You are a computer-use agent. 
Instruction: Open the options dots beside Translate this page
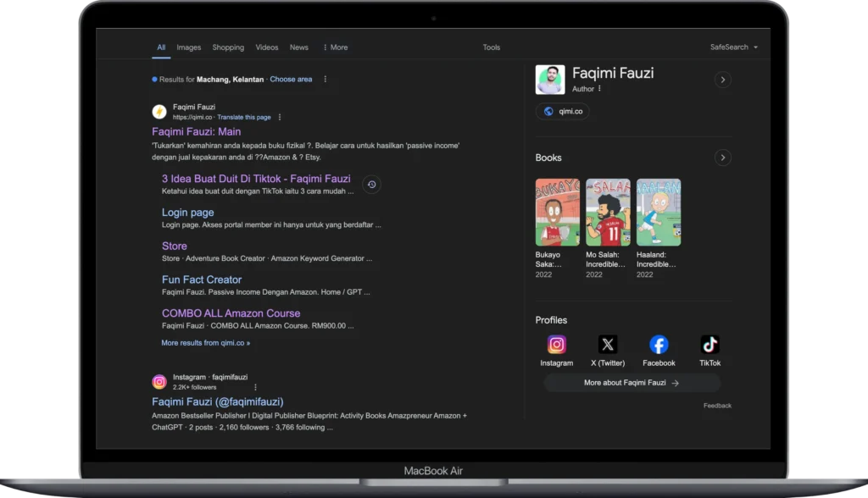pyautogui.click(x=280, y=118)
